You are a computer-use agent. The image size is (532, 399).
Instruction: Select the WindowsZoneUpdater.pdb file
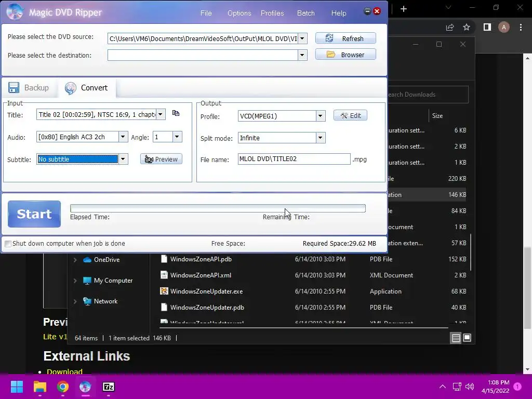(207, 308)
